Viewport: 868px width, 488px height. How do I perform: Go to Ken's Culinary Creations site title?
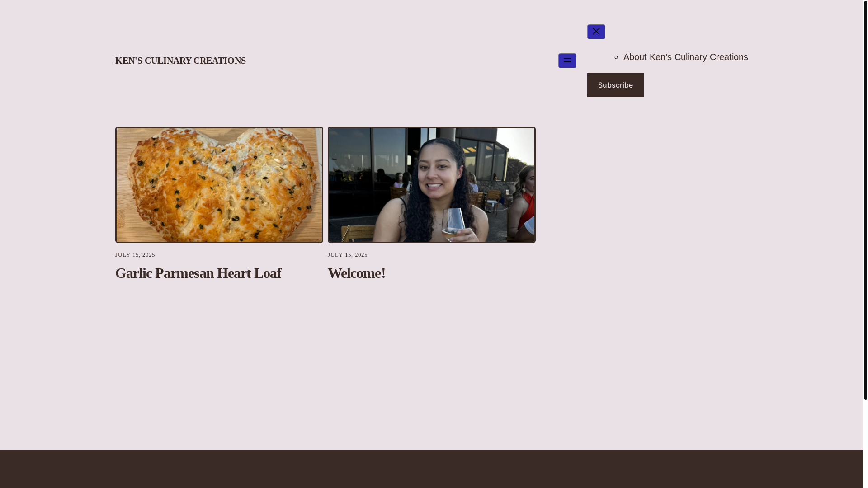pos(180,61)
